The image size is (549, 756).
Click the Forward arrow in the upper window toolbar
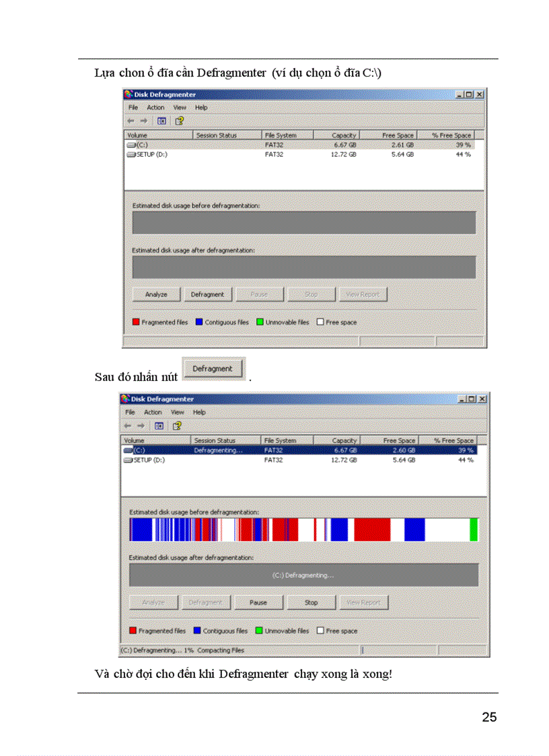143,121
